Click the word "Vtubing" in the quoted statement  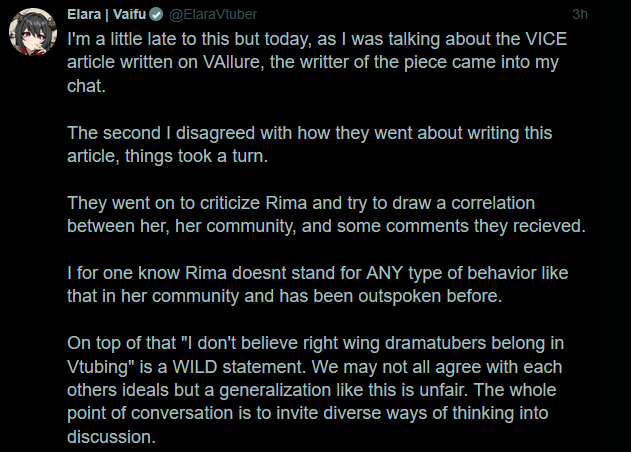pyautogui.click(x=98, y=366)
